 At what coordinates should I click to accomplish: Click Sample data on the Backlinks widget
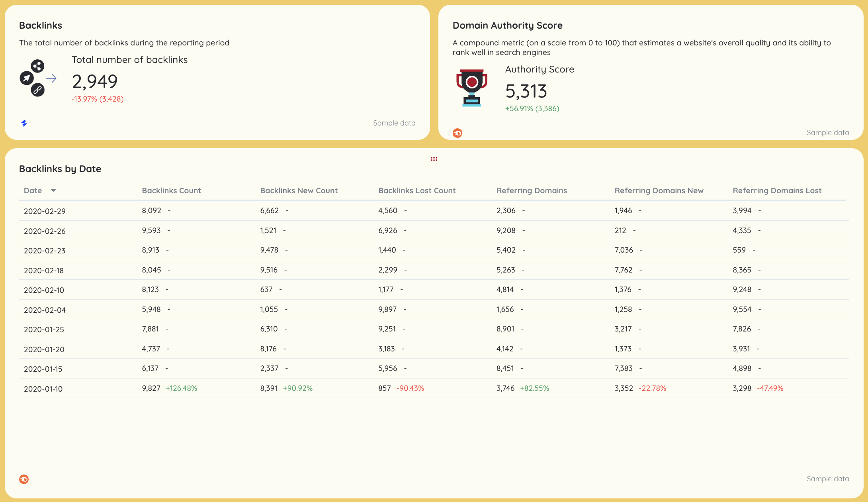click(394, 123)
